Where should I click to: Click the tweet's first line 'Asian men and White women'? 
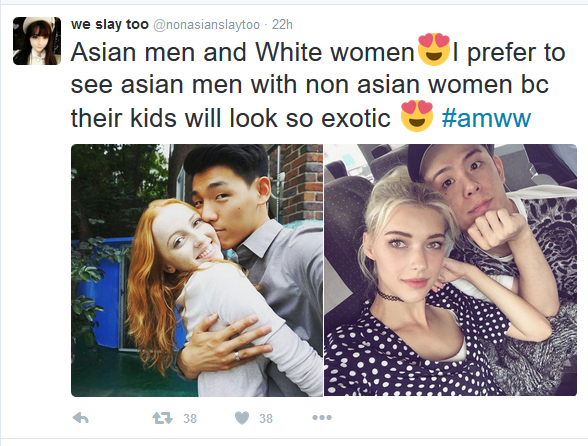click(242, 52)
